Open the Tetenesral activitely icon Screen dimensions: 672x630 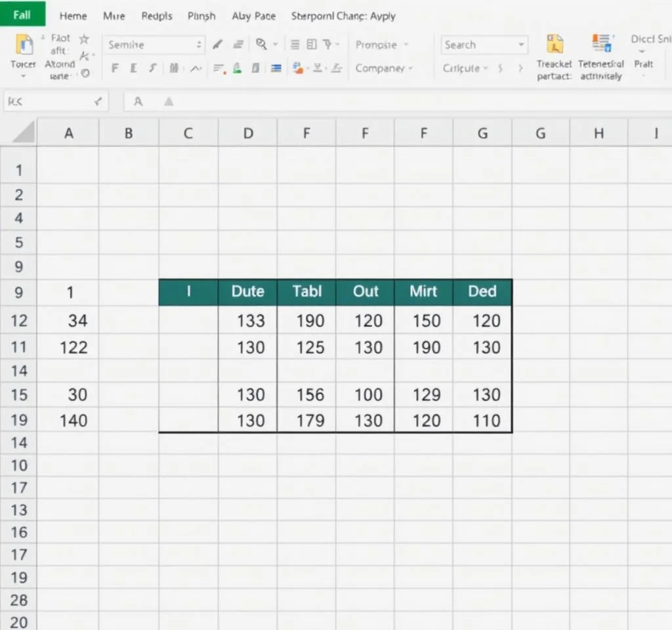(600, 45)
